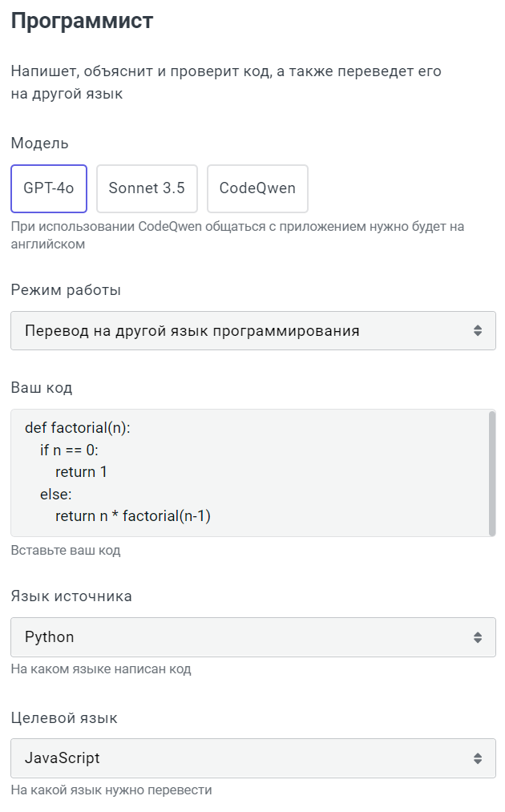This screenshot has width=505, height=812.
Task: Place cursor on the 'else:' code line
Action: coord(56,494)
